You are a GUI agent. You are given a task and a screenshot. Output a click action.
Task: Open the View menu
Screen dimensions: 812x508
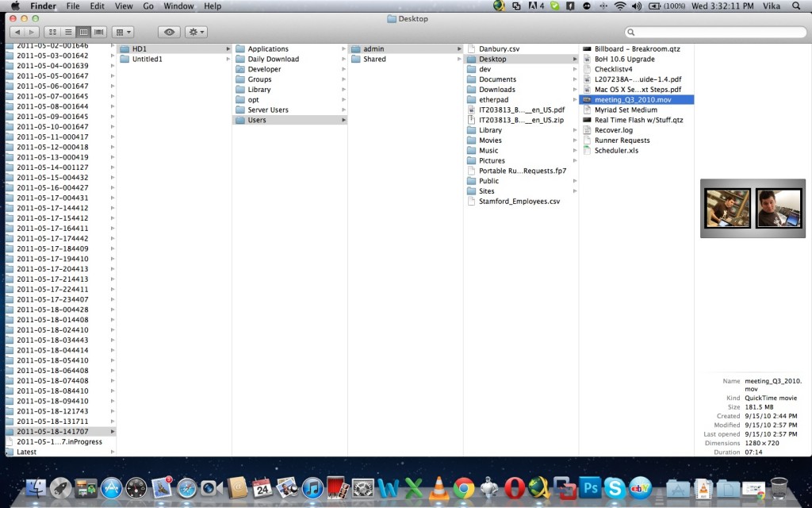tap(124, 6)
